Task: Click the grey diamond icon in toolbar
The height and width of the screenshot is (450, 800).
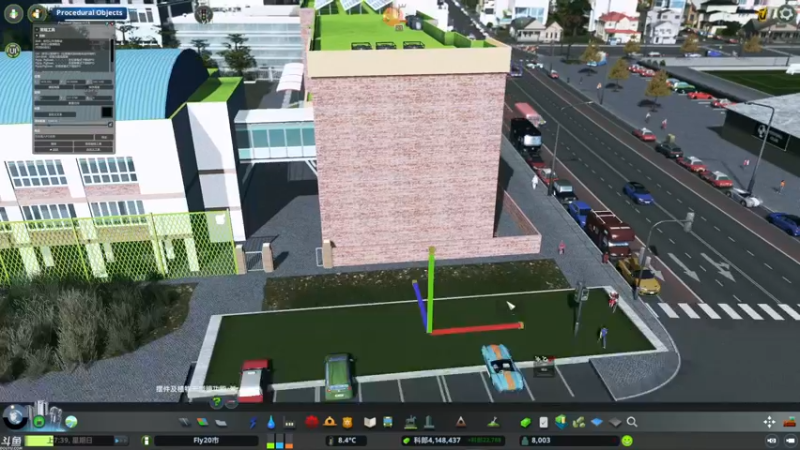Action: point(615,422)
